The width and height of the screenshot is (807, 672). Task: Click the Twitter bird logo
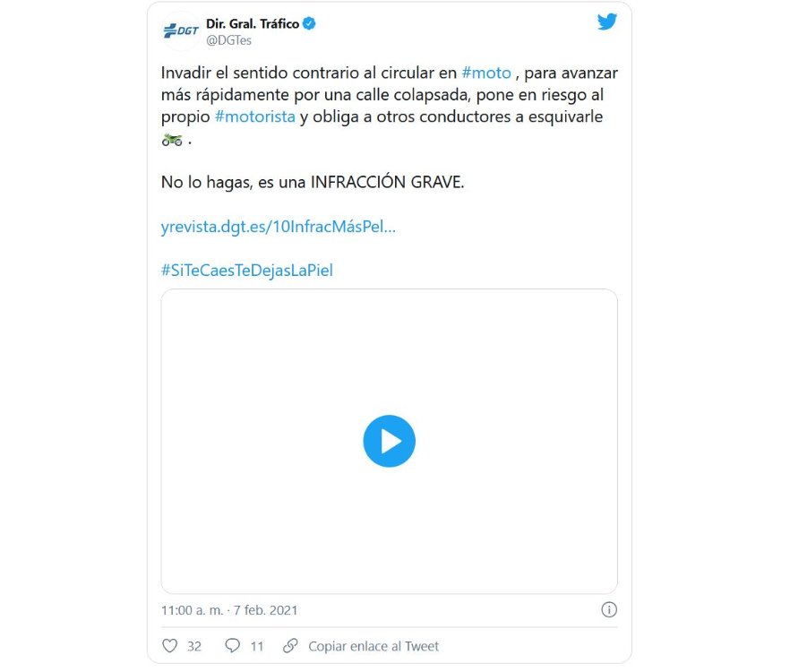point(606,22)
